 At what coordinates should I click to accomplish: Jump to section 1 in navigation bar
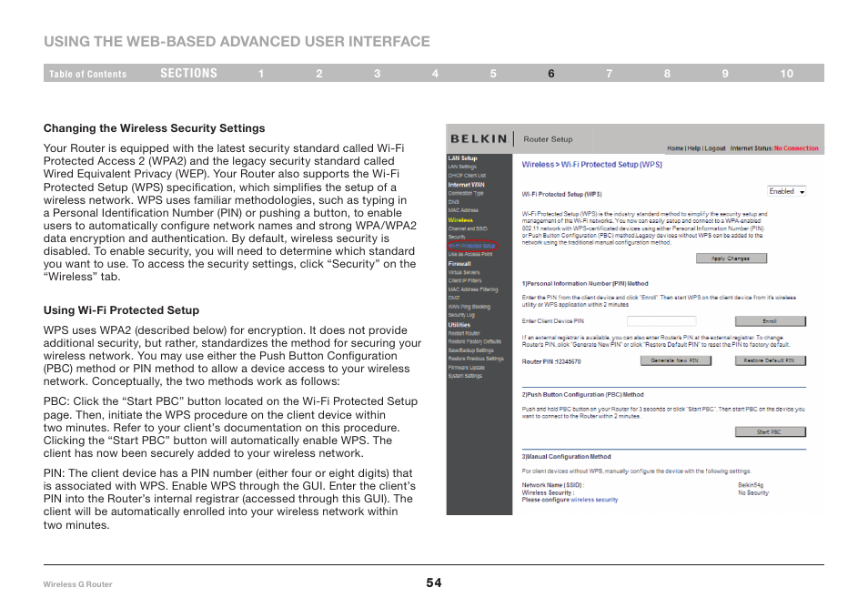(x=261, y=74)
